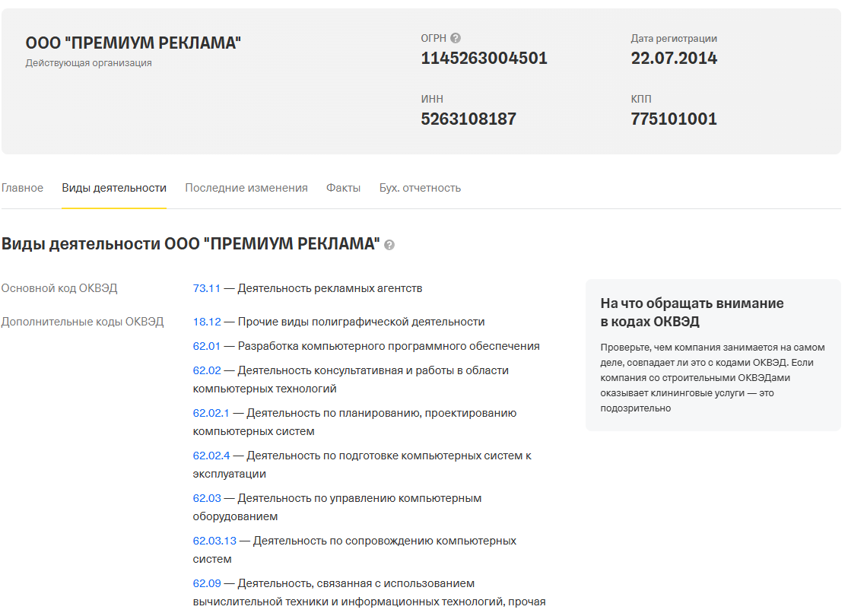Click the ИНН number 5263108187
The width and height of the screenshot is (848, 616).
(468, 119)
